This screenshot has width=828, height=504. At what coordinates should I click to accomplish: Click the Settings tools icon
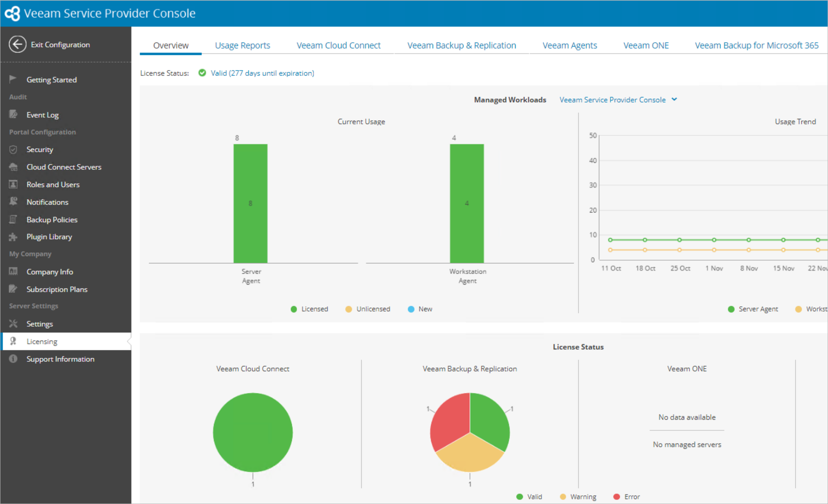[13, 323]
